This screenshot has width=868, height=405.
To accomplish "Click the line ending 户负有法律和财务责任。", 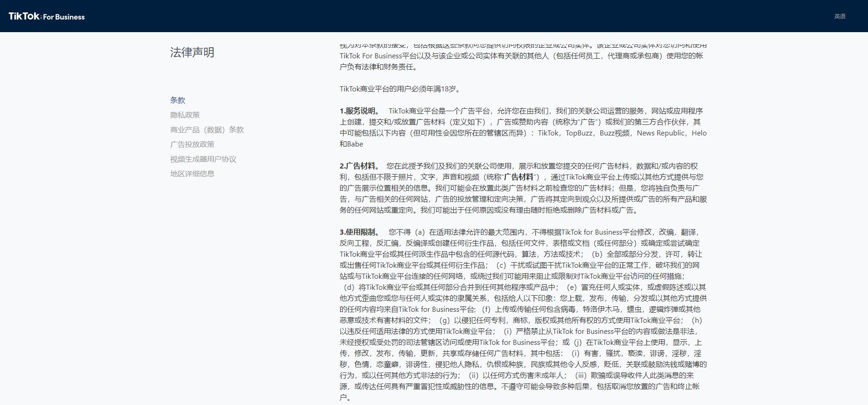I will (x=379, y=67).
